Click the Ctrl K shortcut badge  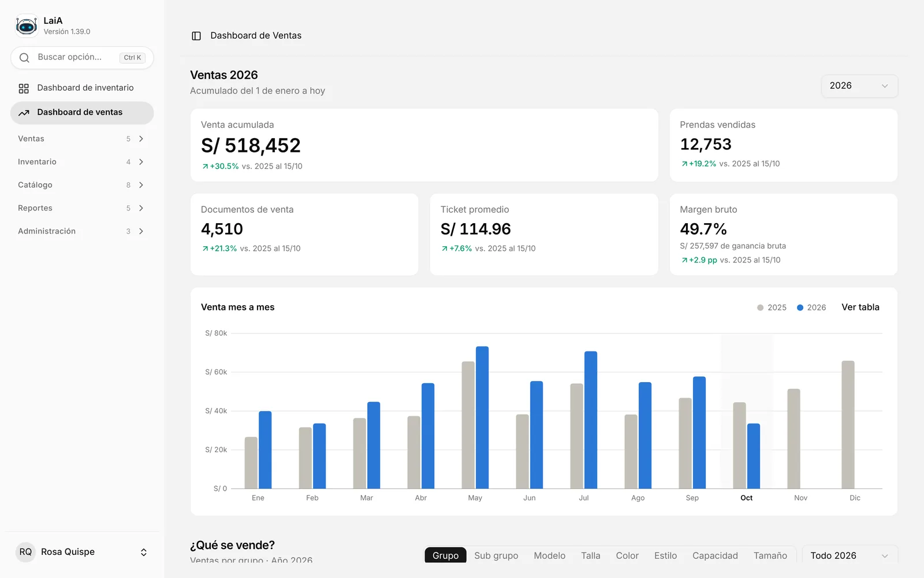click(x=132, y=58)
